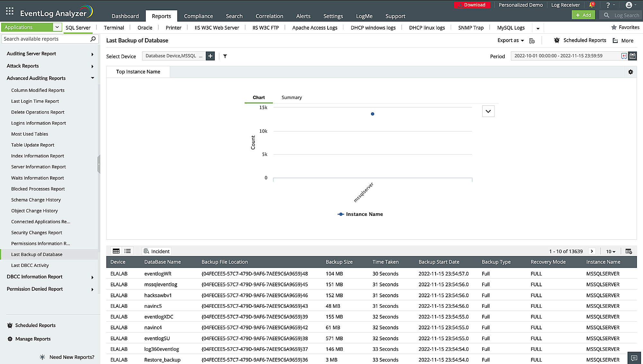The image size is (643, 364).
Task: Open the SQL Server tab
Action: [78, 27]
